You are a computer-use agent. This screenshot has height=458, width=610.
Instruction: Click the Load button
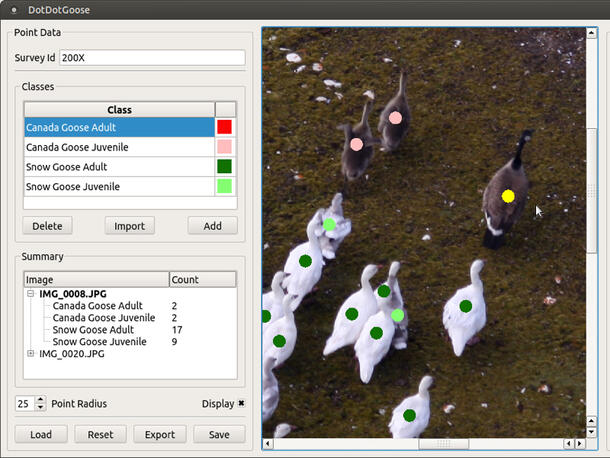(41, 434)
